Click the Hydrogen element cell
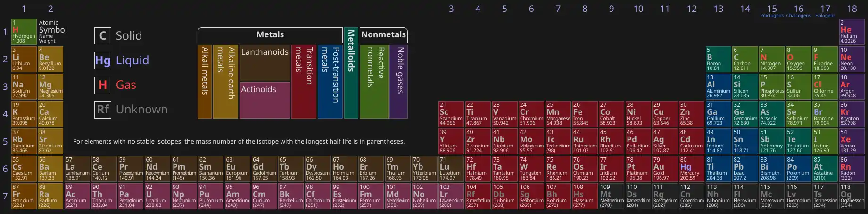Screen dimensions: 868x214 pos(24,32)
